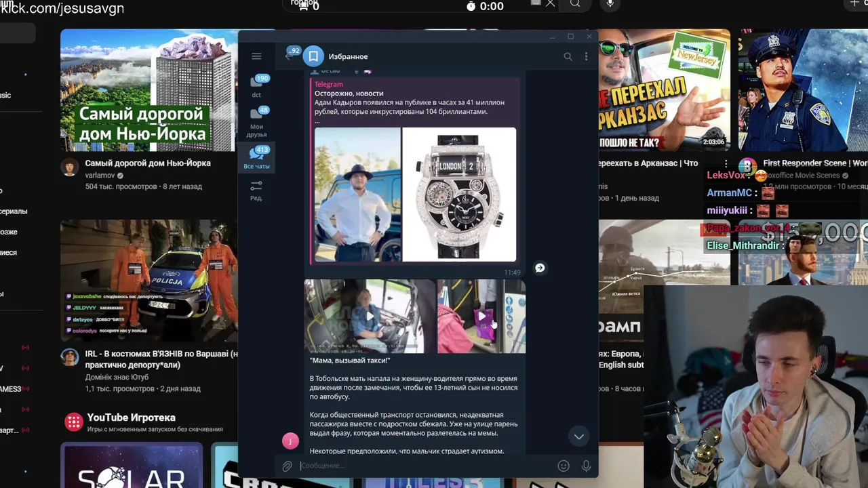
Task: Click miiiyukiii chat username
Action: tap(728, 211)
